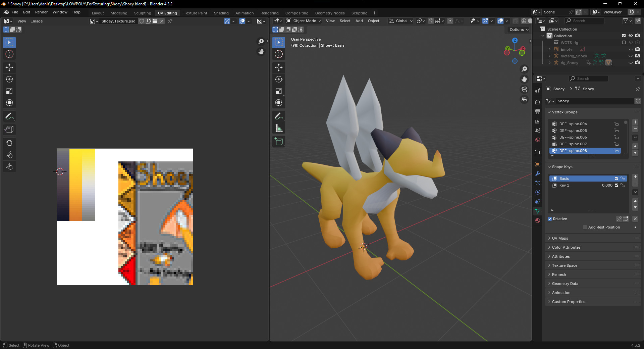Toggle lock for DEF-spine.004 vertex group
644x349 pixels.
click(x=616, y=124)
